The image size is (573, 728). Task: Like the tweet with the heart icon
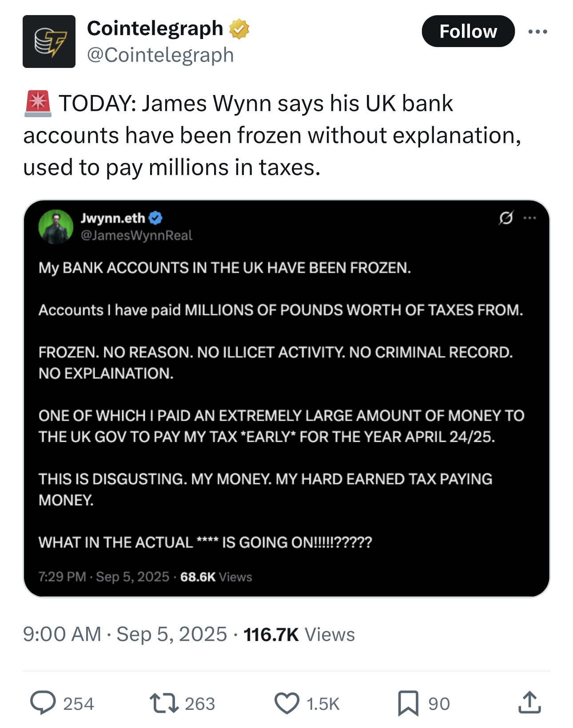(x=287, y=704)
